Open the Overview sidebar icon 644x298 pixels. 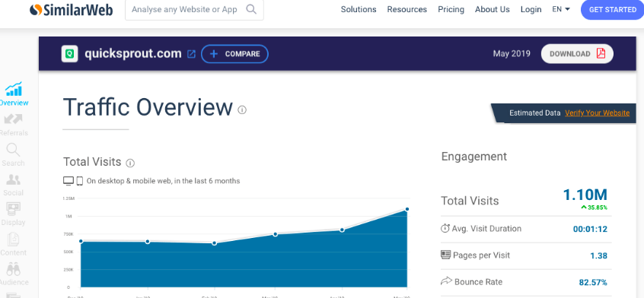click(x=14, y=94)
